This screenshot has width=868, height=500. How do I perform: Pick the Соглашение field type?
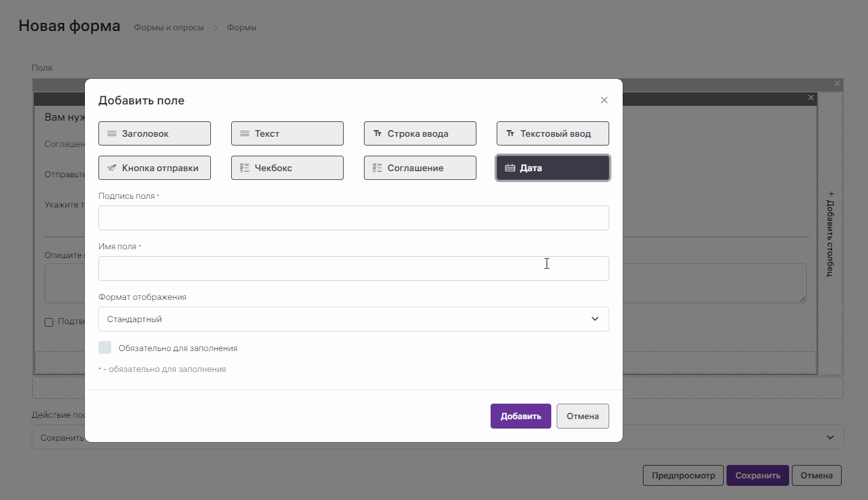coord(420,168)
